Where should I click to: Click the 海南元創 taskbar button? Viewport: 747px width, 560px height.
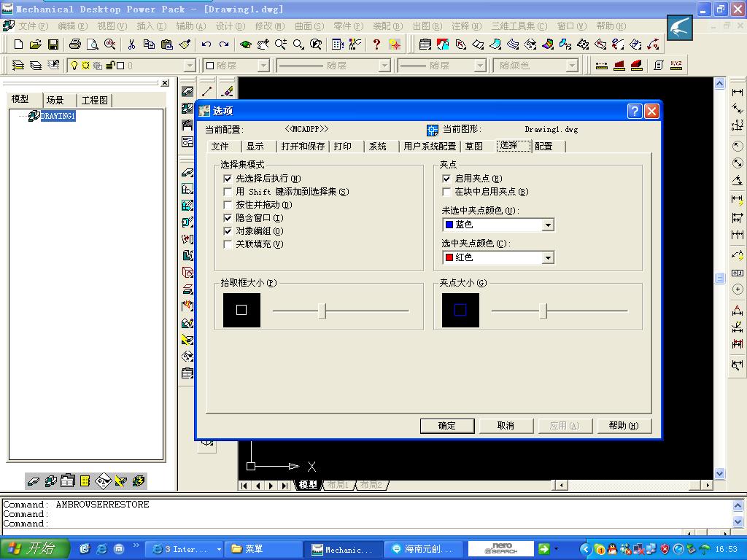(x=422, y=549)
